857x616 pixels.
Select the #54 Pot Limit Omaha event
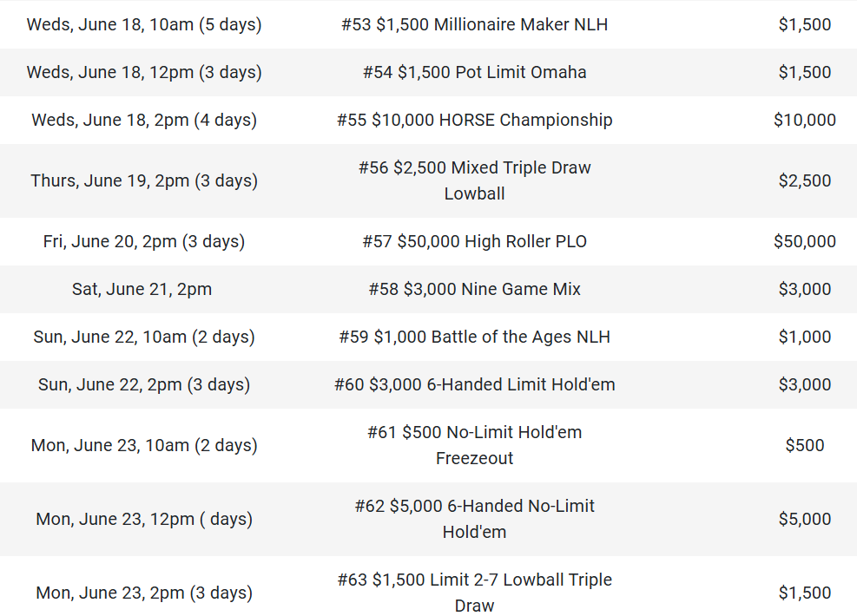[474, 72]
